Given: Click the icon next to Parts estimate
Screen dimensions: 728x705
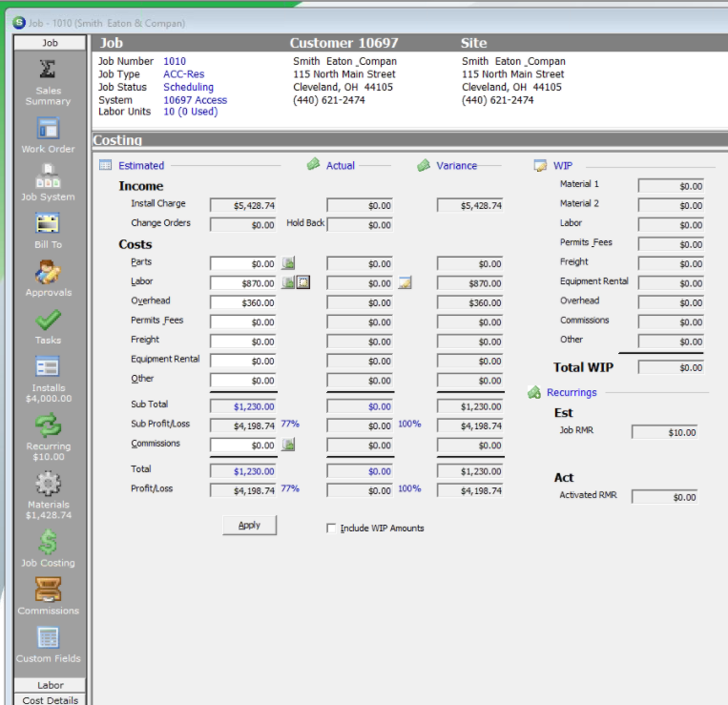Looking at the screenshot, I should click(x=288, y=263).
